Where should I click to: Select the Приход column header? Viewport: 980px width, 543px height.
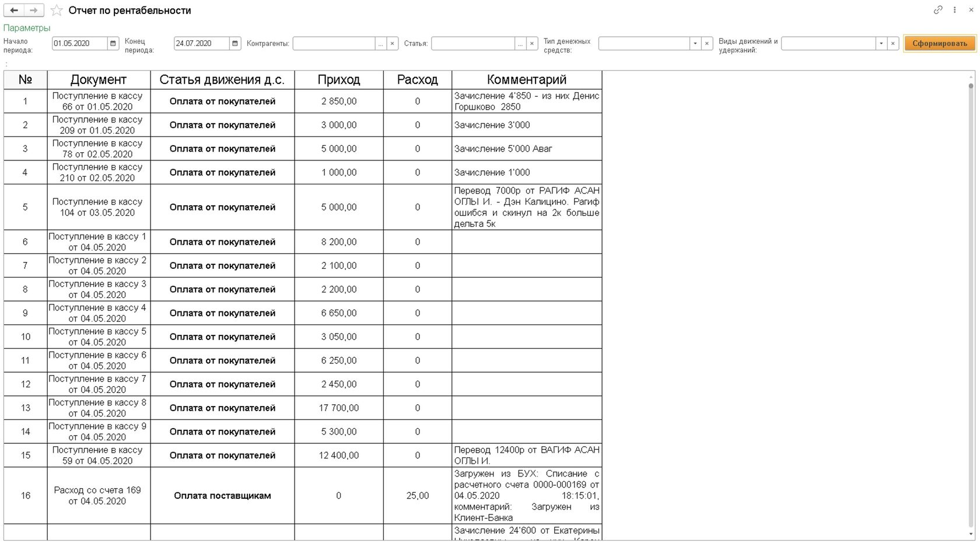click(339, 80)
